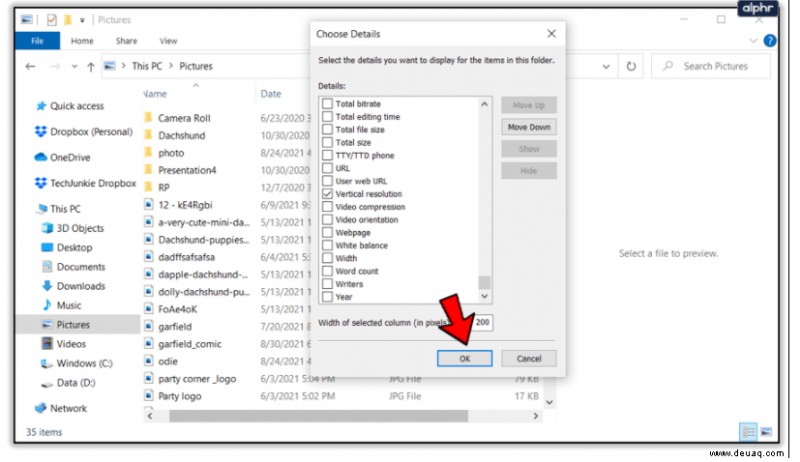
Task: Click the Windows (C:) drive icon
Action: [x=47, y=363]
